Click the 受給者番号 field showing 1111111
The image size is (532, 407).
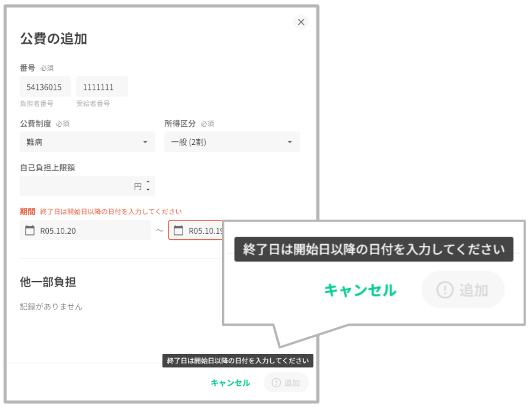pyautogui.click(x=102, y=87)
